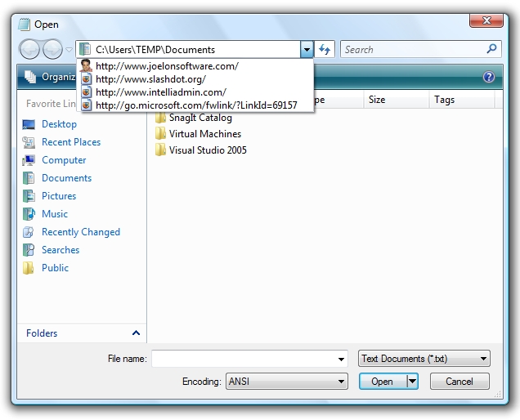520x420 pixels.
Task: Click the Documents folder icon in sidebar
Action: click(29, 178)
